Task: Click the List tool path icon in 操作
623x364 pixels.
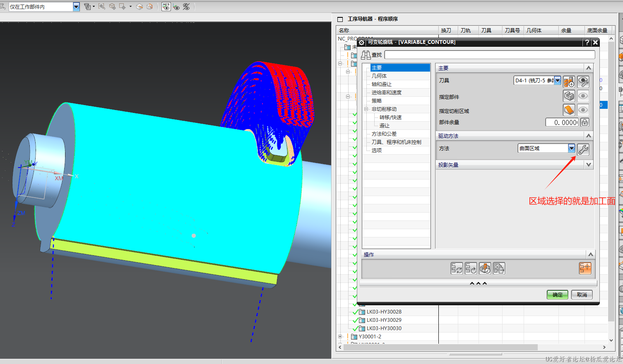Action: 499,268
